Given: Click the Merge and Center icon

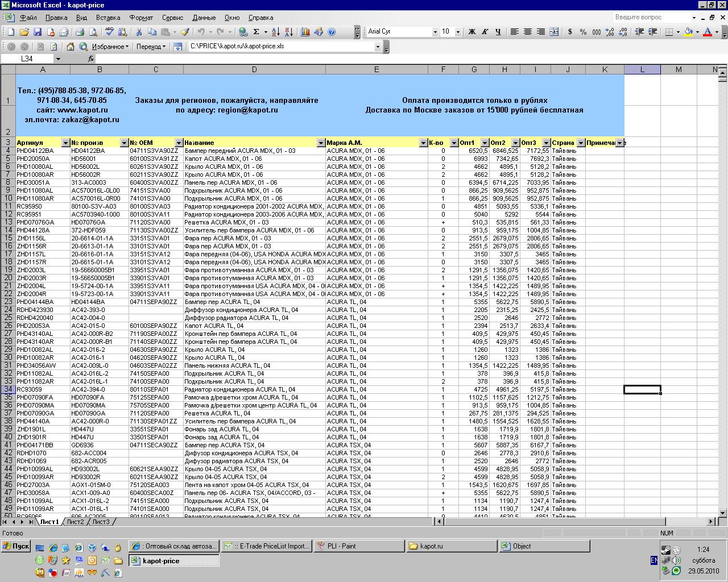Looking at the screenshot, I should coord(554,32).
